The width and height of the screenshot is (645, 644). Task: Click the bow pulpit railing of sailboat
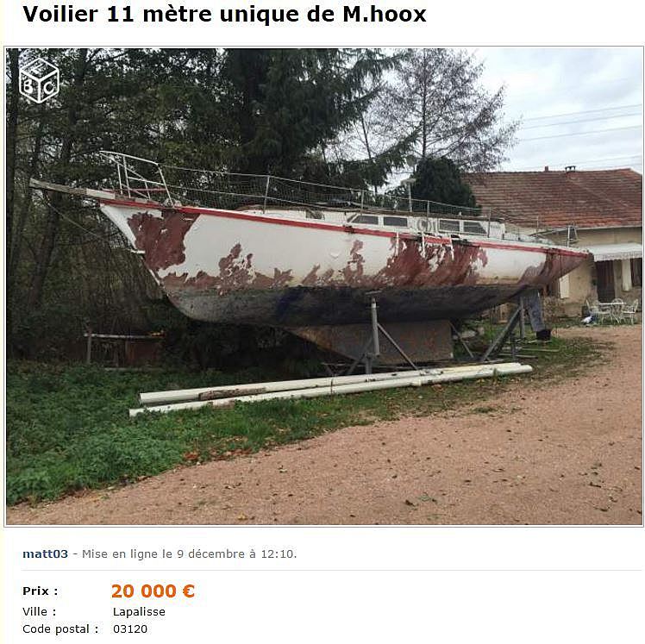click(135, 178)
